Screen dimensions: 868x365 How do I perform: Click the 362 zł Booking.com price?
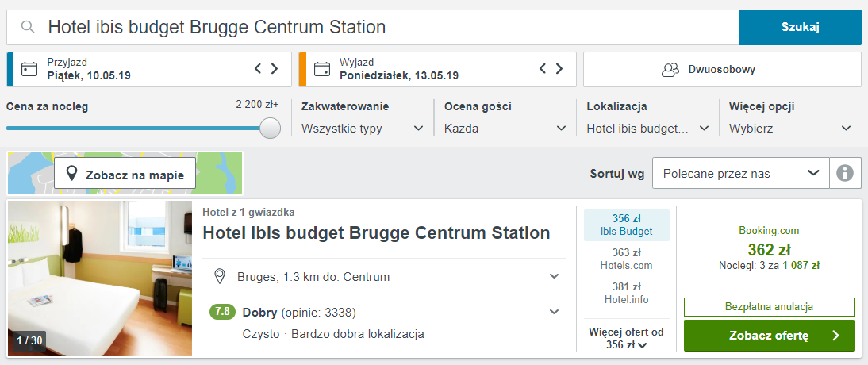(x=769, y=248)
